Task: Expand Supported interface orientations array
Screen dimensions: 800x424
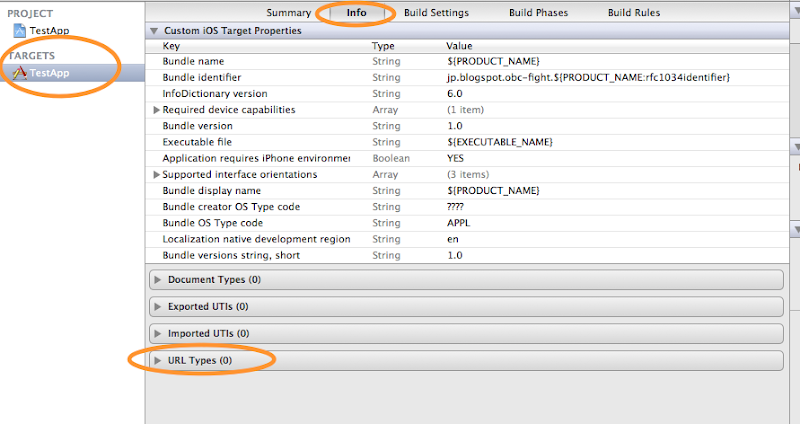Action: tap(157, 174)
